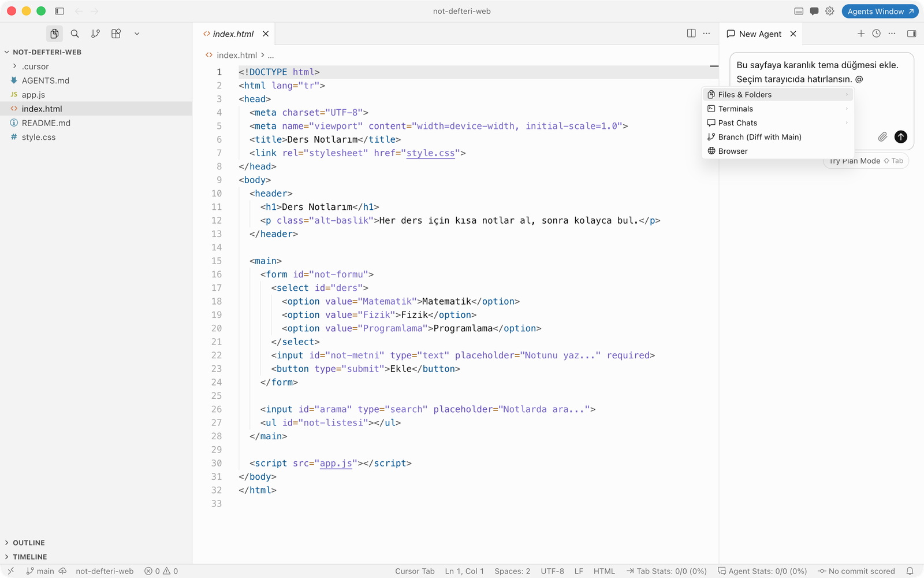Open the settings gear in the title bar
Screen dimensions: 924x578
(830, 11)
